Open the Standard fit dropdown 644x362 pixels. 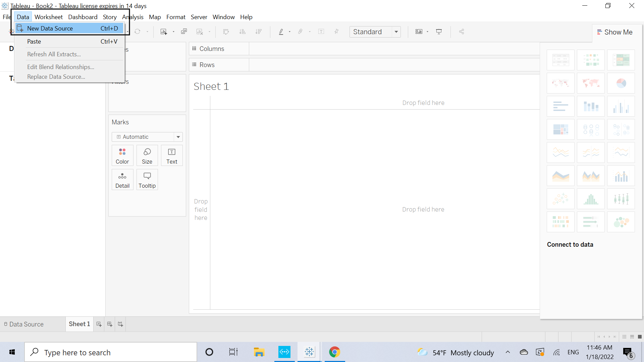pyautogui.click(x=375, y=32)
